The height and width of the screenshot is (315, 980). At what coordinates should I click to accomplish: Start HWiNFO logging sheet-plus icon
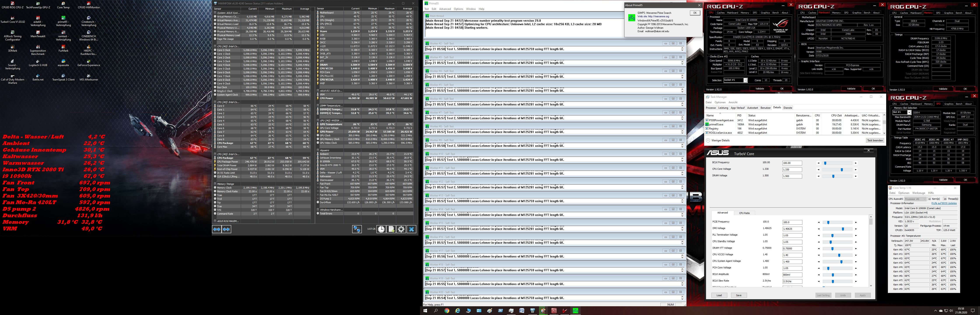[391, 229]
